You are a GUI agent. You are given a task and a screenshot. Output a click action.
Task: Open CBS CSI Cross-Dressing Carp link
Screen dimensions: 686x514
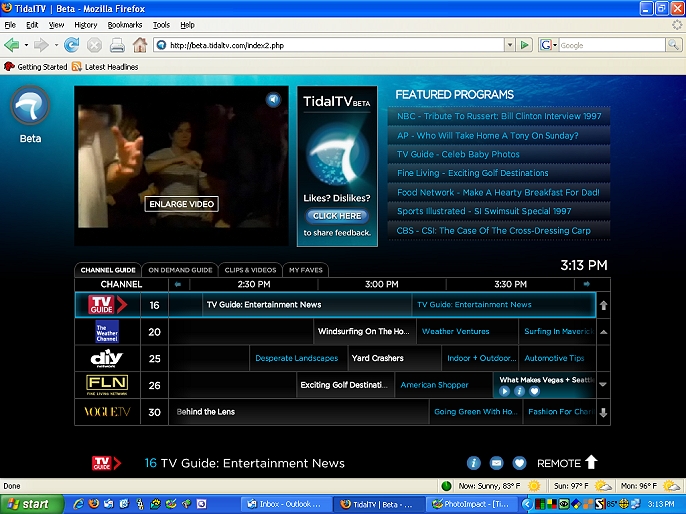click(499, 231)
